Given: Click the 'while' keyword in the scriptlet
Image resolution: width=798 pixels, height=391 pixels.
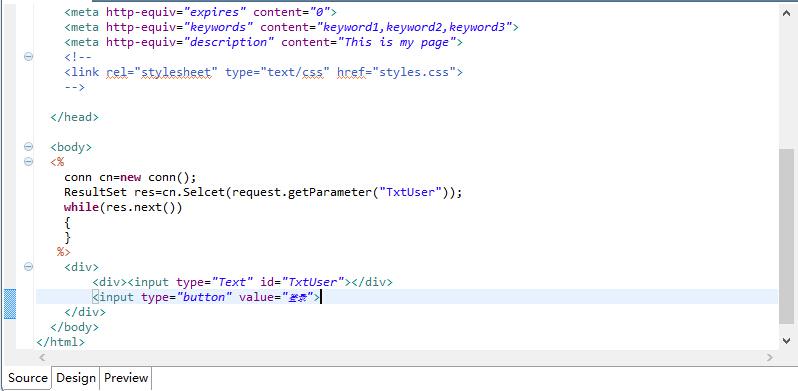Looking at the screenshot, I should point(81,207).
